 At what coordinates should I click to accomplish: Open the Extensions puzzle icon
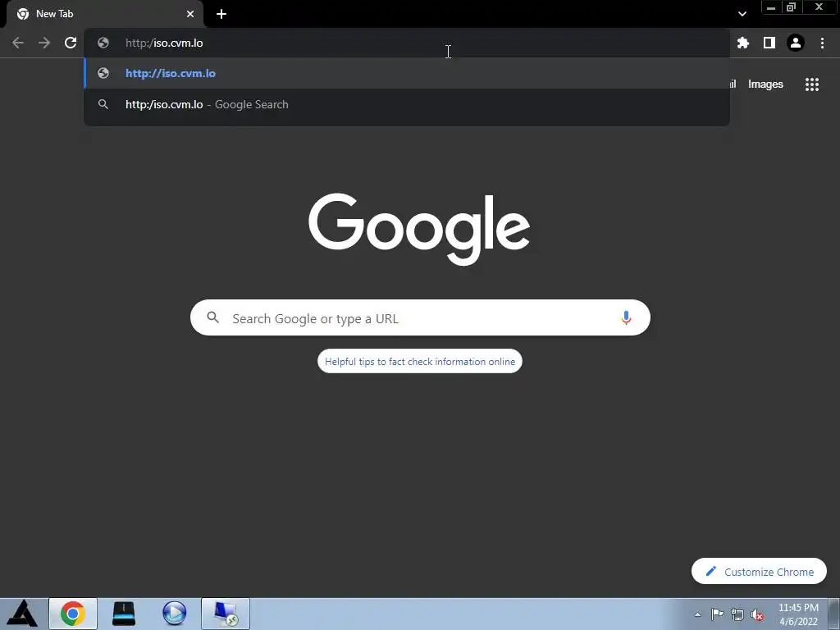click(742, 43)
